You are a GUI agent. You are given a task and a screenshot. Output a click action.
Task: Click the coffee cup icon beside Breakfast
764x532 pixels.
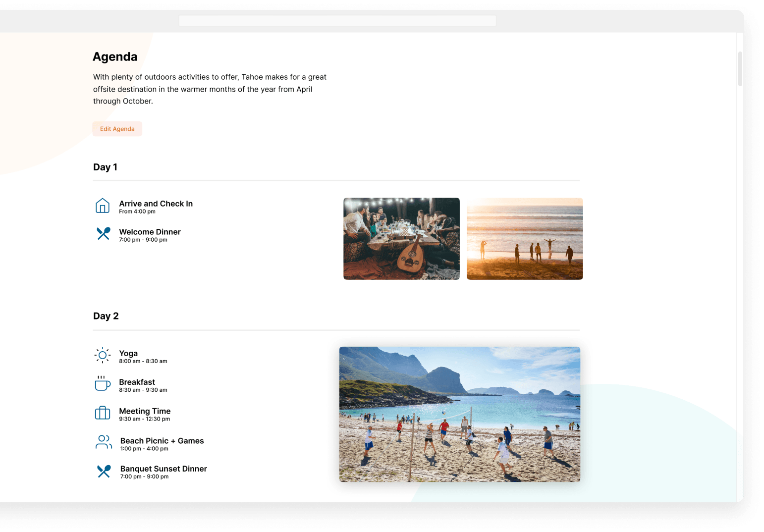click(x=103, y=383)
